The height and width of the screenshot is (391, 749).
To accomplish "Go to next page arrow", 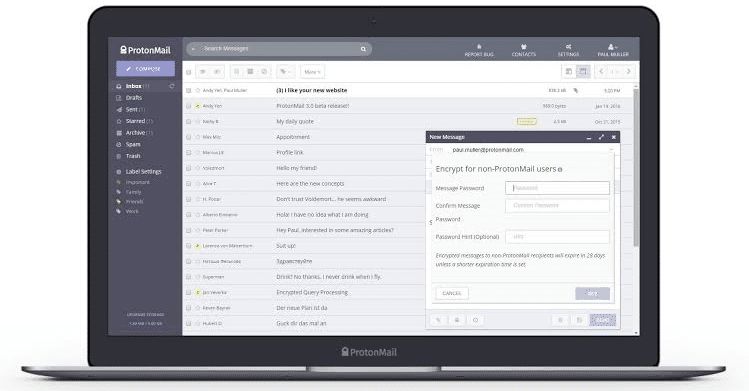I will click(629, 72).
